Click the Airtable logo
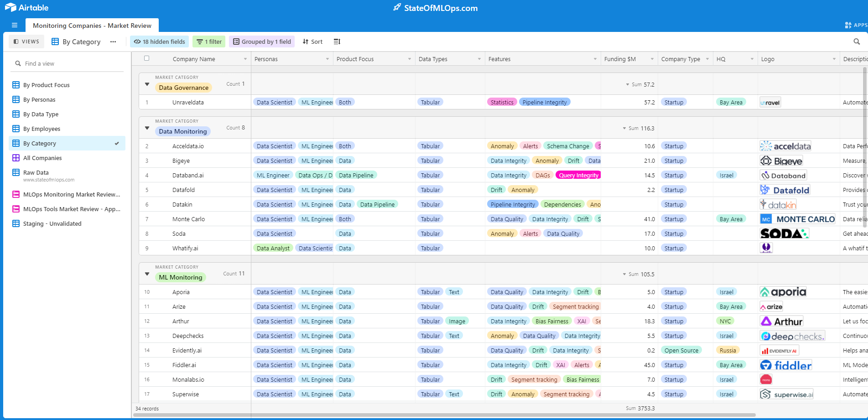868x420 pixels. 26,8
